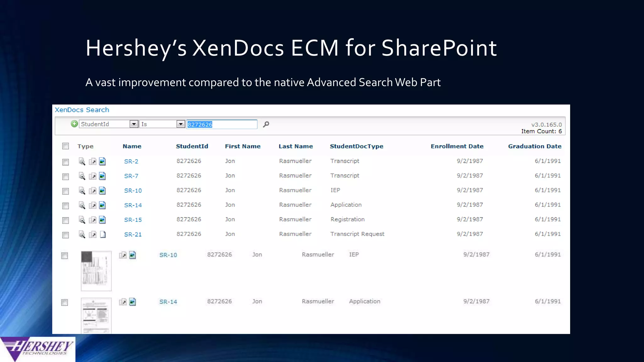
Task: Click the preview magnifier icon in row SR-15
Action: 82,220
